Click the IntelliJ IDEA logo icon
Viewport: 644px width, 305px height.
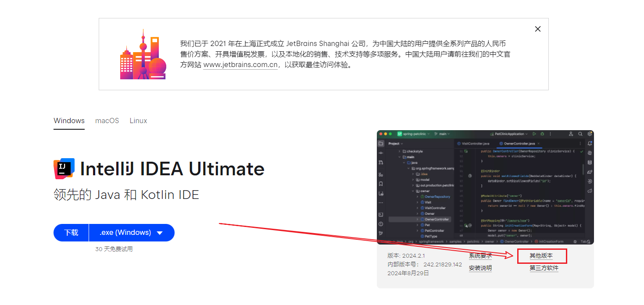point(64,169)
